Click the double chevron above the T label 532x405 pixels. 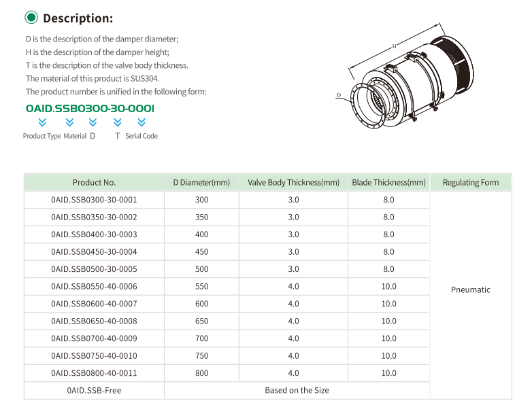click(x=118, y=122)
